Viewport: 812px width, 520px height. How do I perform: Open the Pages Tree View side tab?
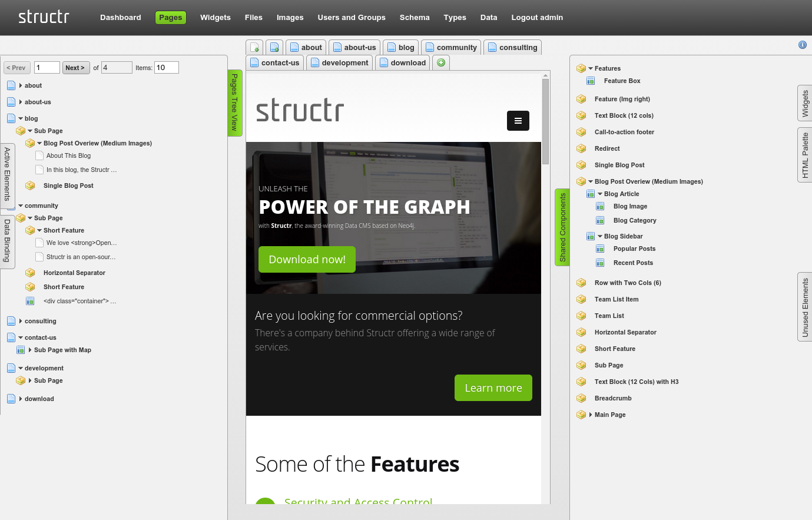coord(235,102)
